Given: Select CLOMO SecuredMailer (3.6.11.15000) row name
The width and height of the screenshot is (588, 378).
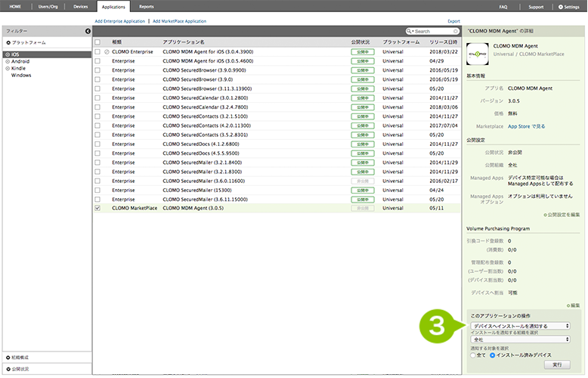Looking at the screenshot, I should [205, 200].
